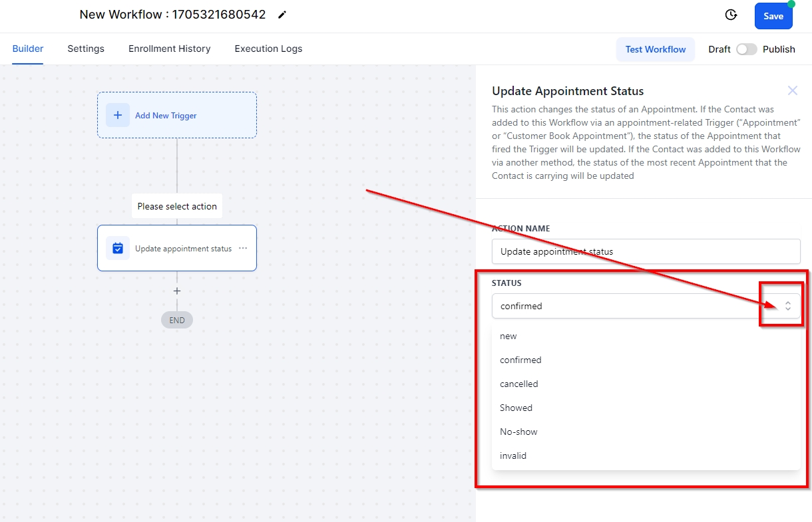Toggle the Draft/Publish switch
The height and width of the screenshot is (522, 812).
tap(746, 49)
